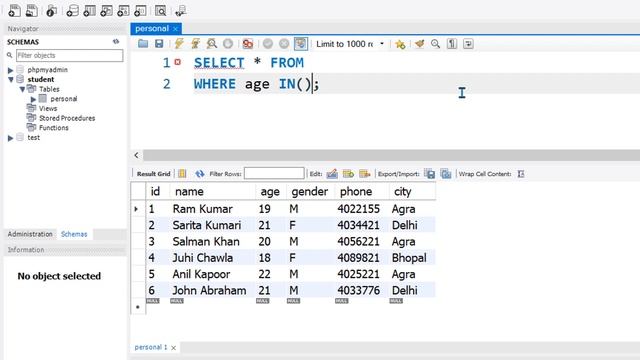The image size is (640, 360).
Task: Stop the query being executed
Action: pos(228,44)
